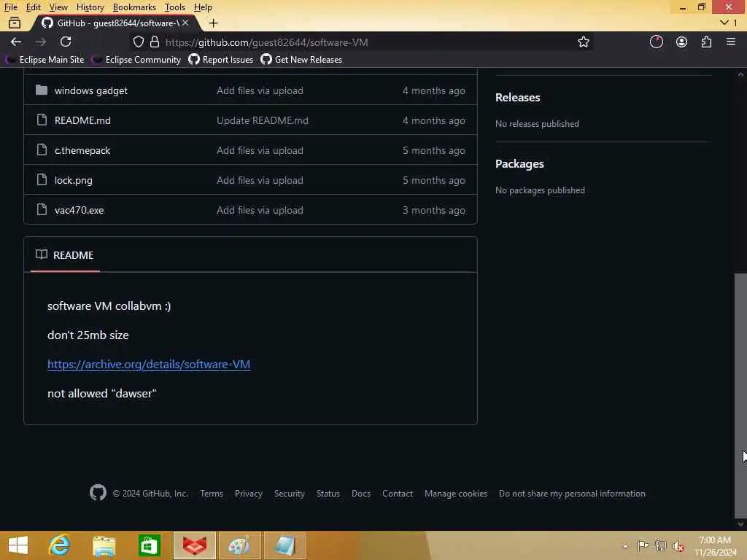Click the URL address field
Image resolution: width=747 pixels, height=560 pixels.
[362, 42]
